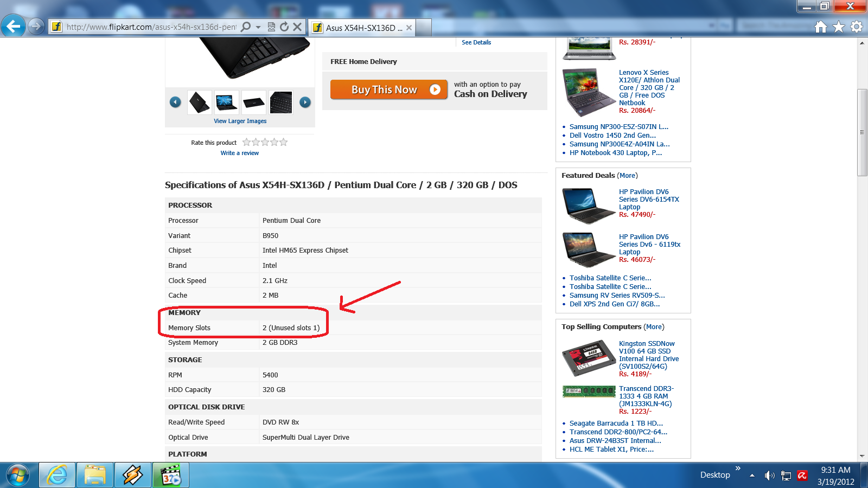Open the Transcend DDR3-1333 4 GB RAM link

tap(646, 396)
